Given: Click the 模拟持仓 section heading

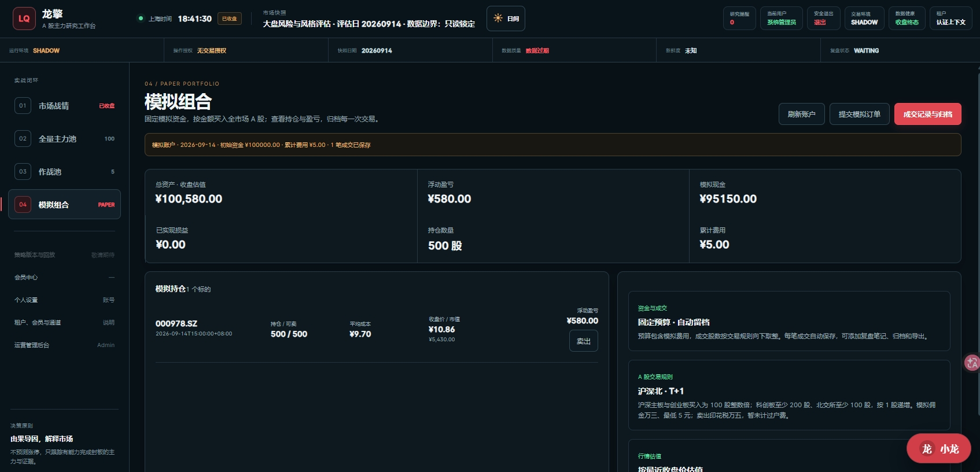Looking at the screenshot, I should pyautogui.click(x=171, y=289).
